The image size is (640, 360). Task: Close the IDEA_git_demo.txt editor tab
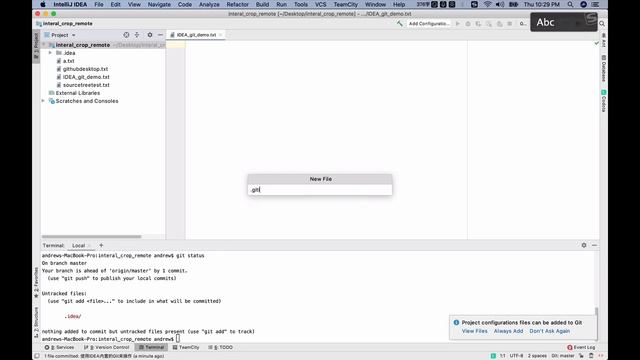tap(220, 35)
